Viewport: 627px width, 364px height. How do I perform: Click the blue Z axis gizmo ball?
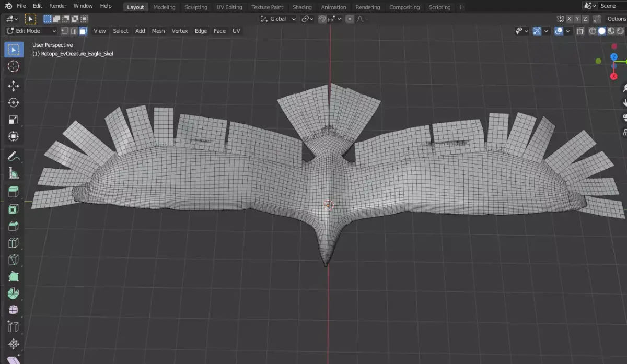(614, 57)
